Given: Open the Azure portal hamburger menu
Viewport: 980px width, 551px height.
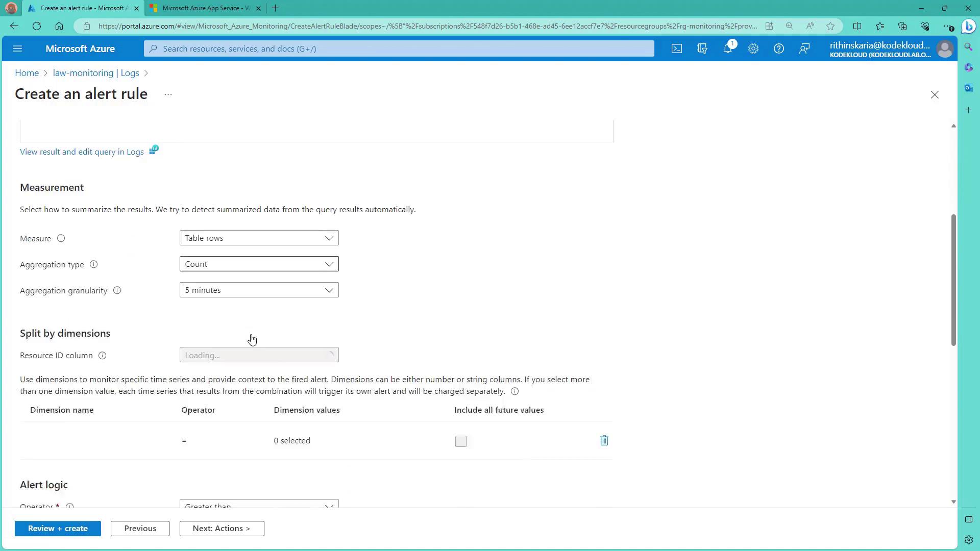Looking at the screenshot, I should tap(17, 49).
